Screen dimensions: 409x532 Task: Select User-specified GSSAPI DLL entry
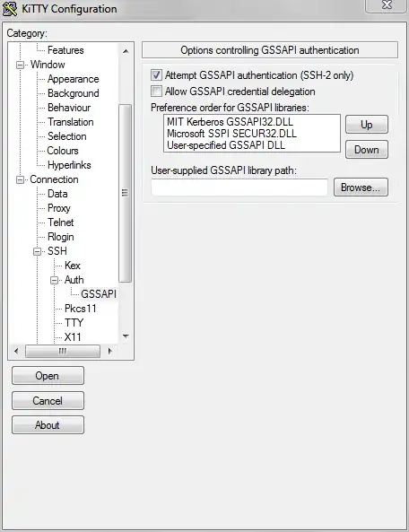(x=226, y=145)
